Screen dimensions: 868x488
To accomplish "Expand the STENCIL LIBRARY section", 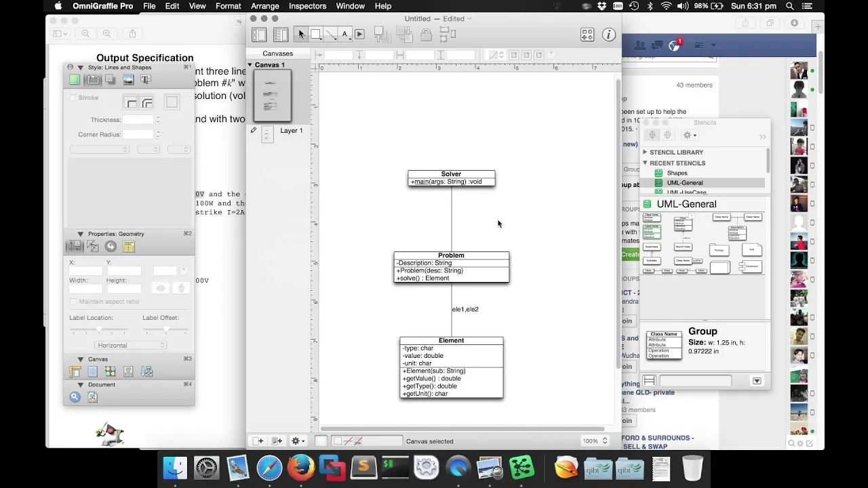I will point(645,152).
